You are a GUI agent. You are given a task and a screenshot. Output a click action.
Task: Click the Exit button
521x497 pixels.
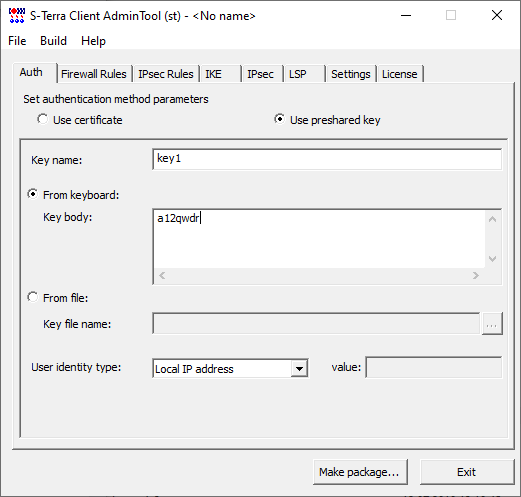(x=467, y=472)
